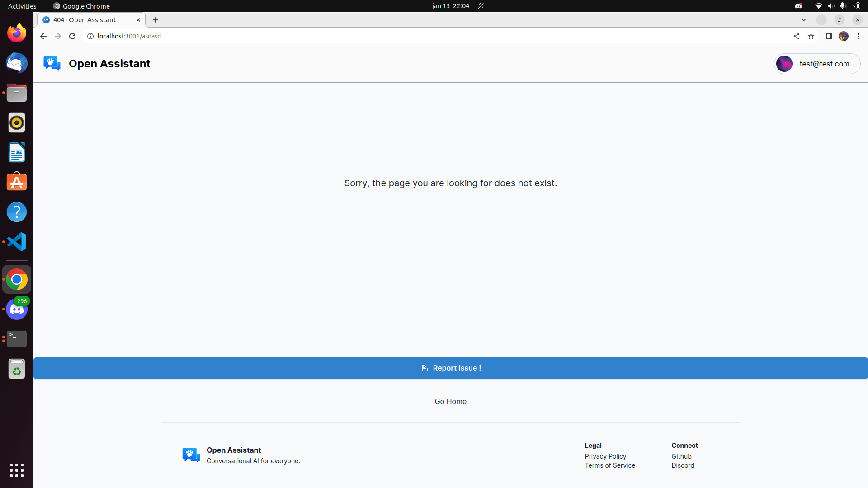Open Discord from the dock
This screenshot has height=488, width=868.
[x=16, y=309]
